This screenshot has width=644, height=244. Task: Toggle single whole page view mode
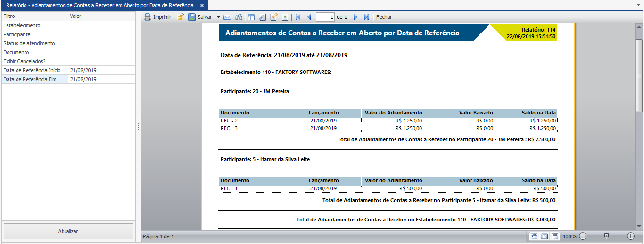pos(544,236)
